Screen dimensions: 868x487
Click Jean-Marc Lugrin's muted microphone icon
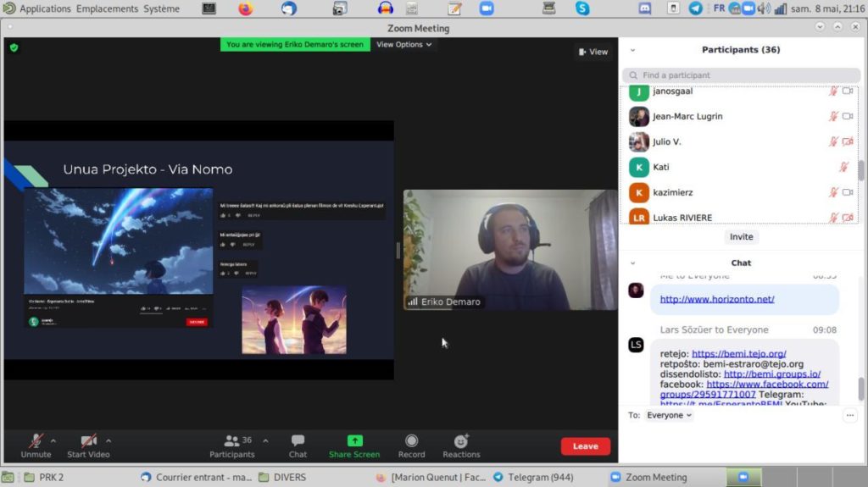pyautogui.click(x=833, y=116)
